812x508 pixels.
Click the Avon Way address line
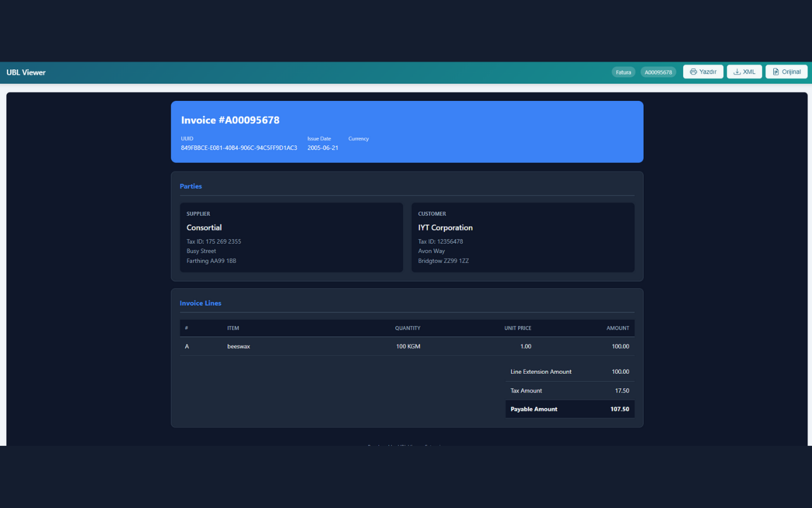431,251
